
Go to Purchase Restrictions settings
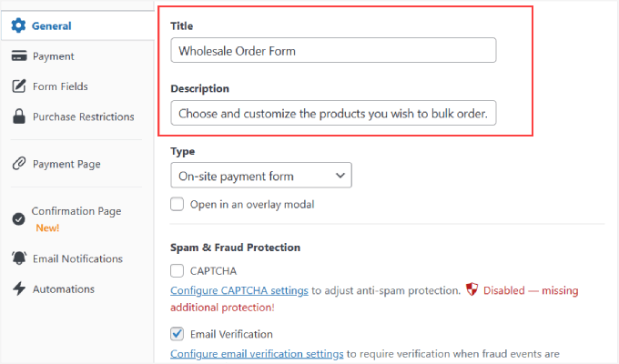pos(83,116)
